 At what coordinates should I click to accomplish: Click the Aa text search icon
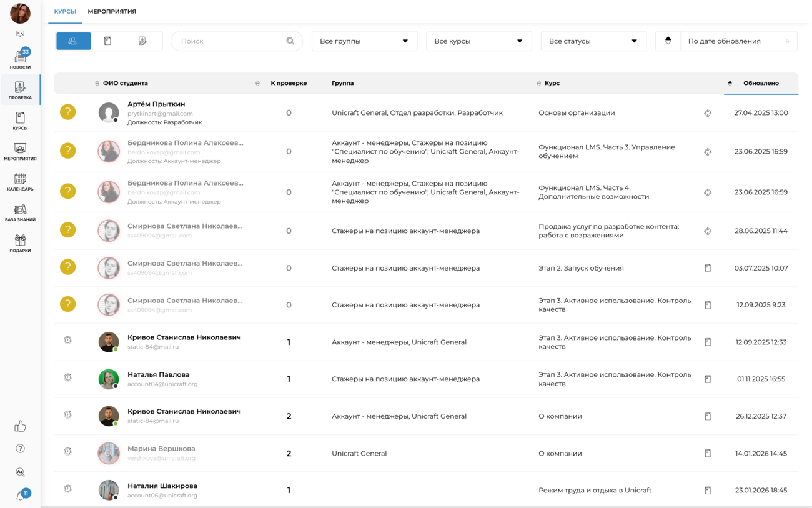point(20,472)
